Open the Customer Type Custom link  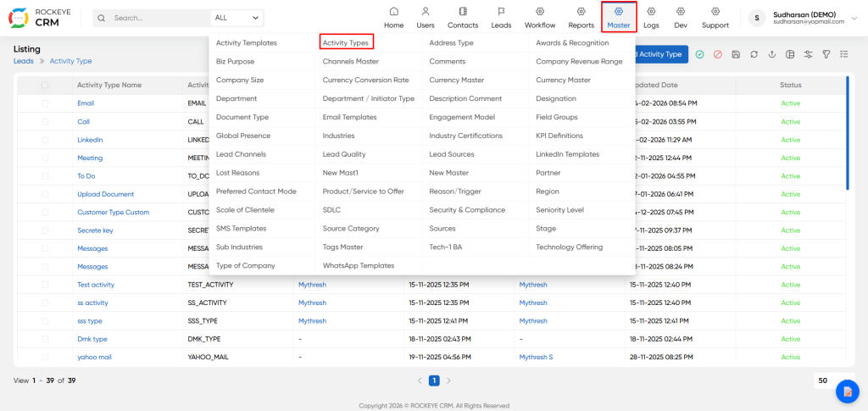[114, 213]
